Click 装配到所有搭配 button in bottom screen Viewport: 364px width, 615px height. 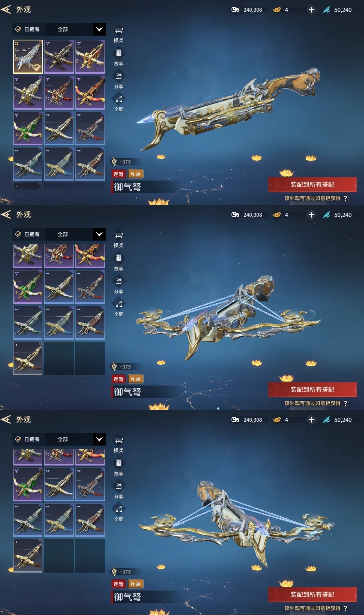tap(313, 594)
